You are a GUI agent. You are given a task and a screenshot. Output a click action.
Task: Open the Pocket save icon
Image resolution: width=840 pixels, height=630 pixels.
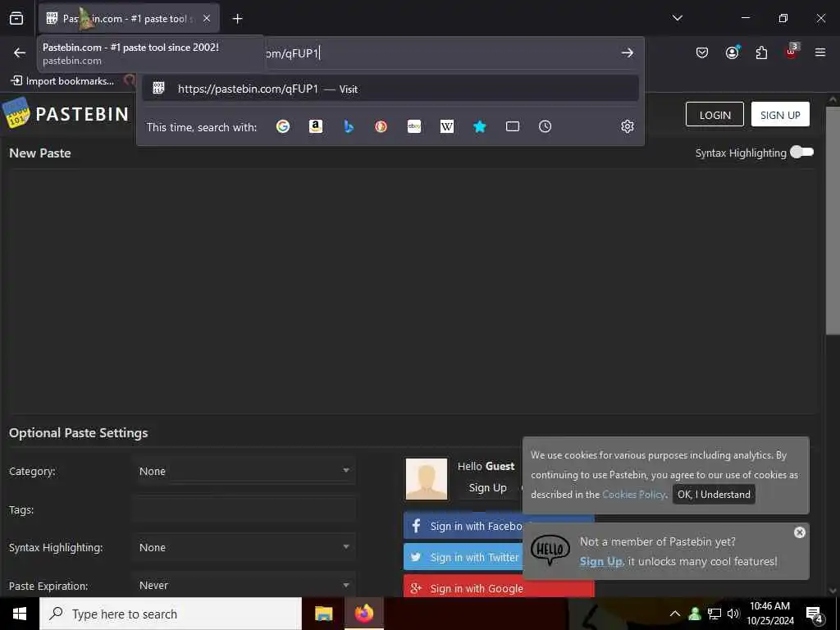702,52
